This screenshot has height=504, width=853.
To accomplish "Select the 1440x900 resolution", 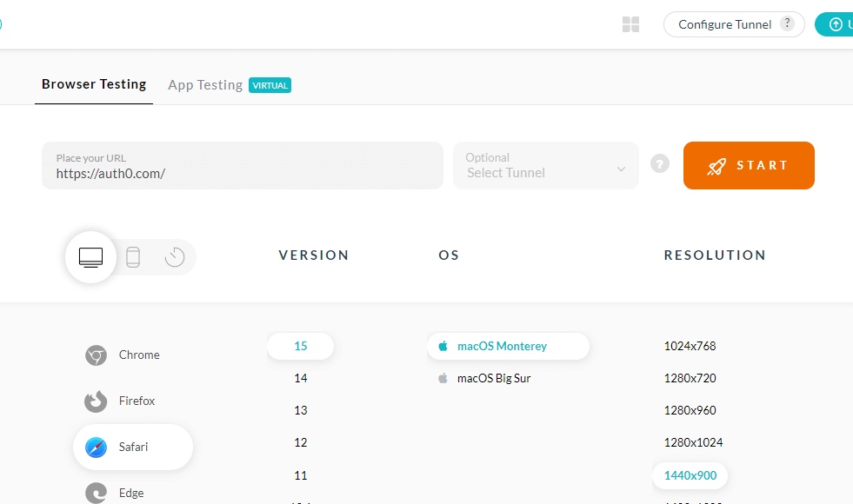I will (690, 475).
